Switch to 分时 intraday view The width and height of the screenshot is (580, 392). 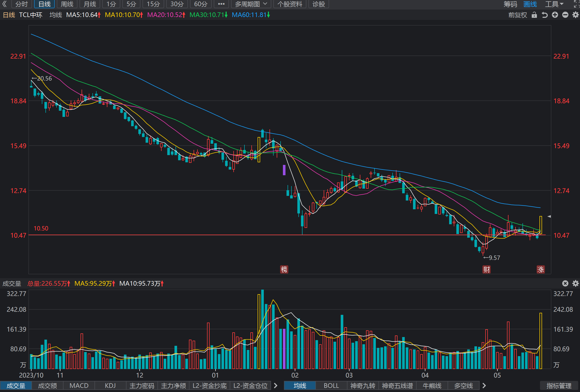point(22,4)
